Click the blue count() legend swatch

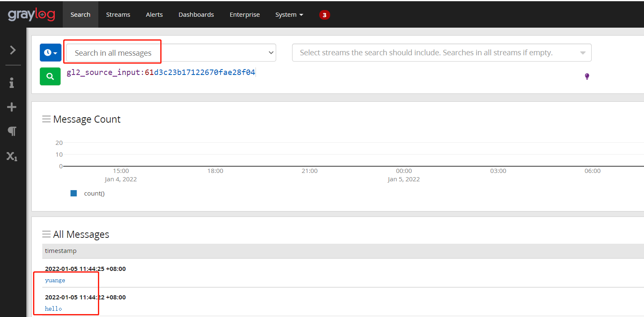tap(74, 193)
